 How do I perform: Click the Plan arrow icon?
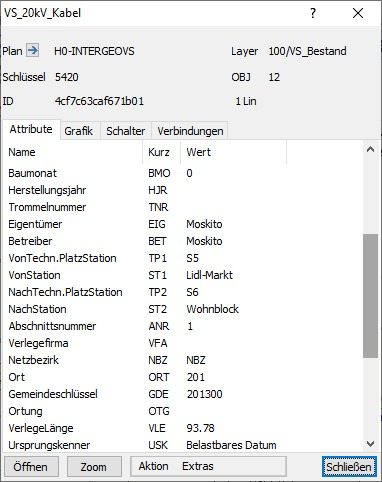tap(33, 51)
